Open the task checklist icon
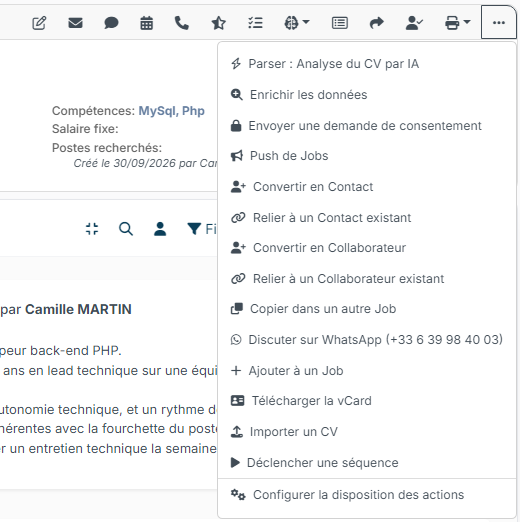520x522 pixels. coord(255,23)
